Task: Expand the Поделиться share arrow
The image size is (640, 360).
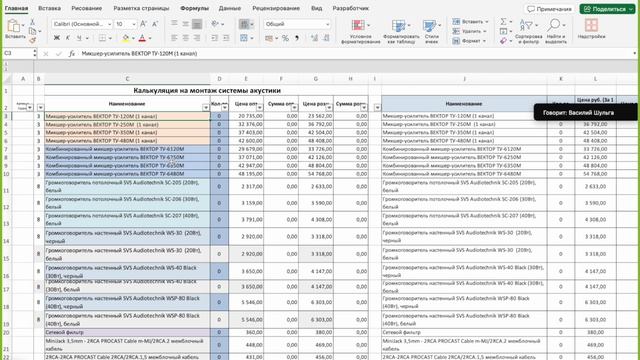Action: (631, 9)
